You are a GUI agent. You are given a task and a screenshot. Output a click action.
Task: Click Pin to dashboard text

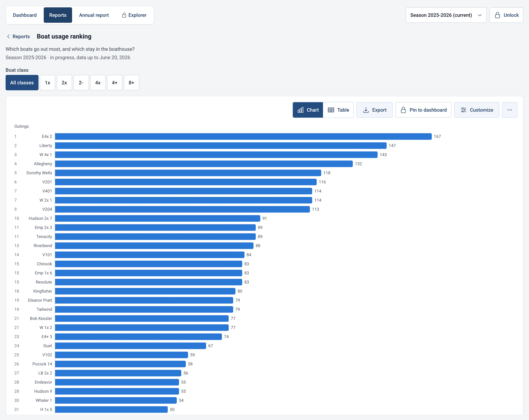point(428,110)
